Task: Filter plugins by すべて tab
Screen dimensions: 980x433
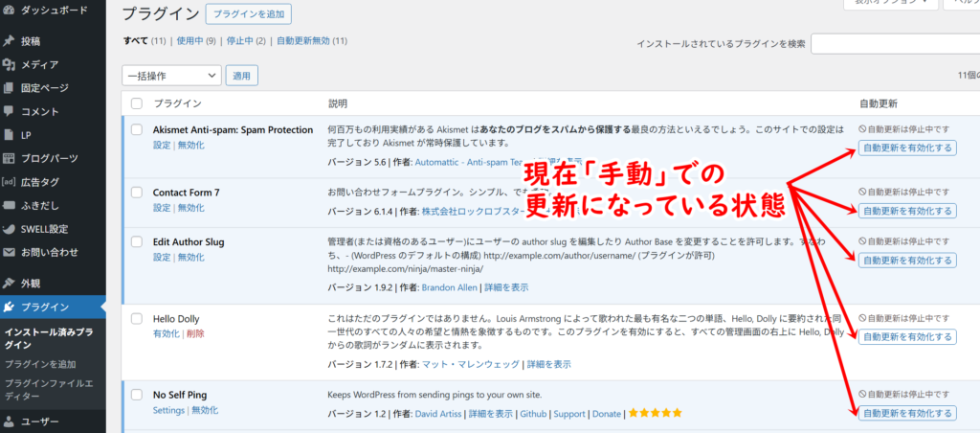Action: coord(136,40)
